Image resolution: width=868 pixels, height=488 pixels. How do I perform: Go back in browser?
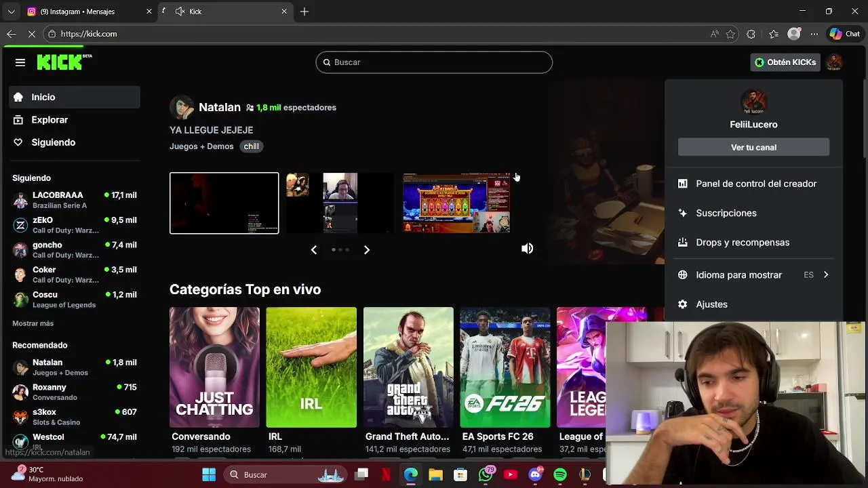(x=12, y=34)
